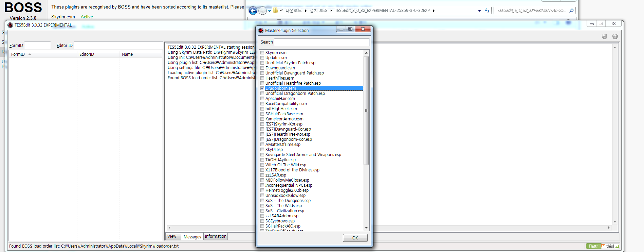644x252 pixels.
Task: Click plugin list scrollbar up arrow
Action: (x=366, y=53)
